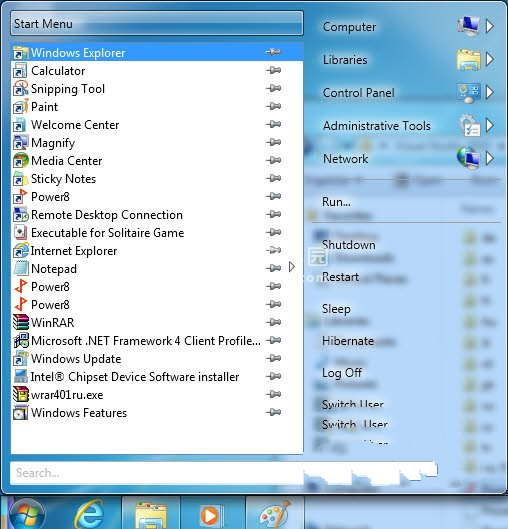Toggle the pin next to Sticky Notes
Screen dimensions: 508x529
coord(273,178)
